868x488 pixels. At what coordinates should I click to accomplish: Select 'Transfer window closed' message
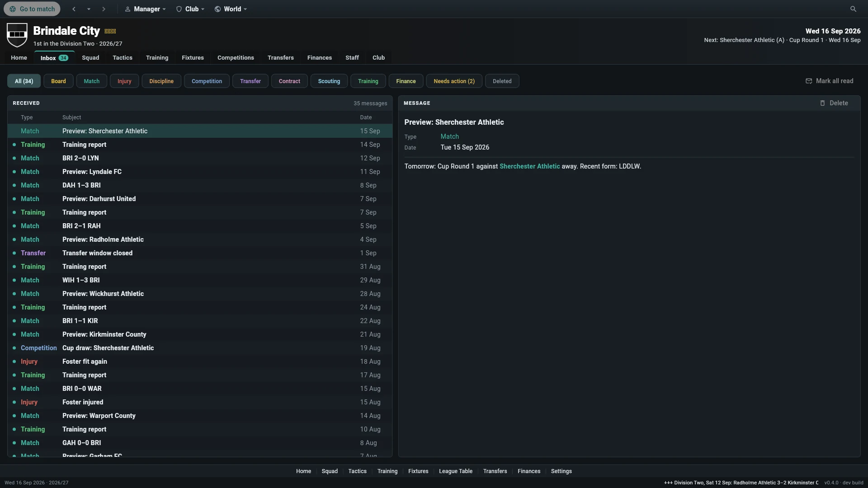[x=200, y=253]
